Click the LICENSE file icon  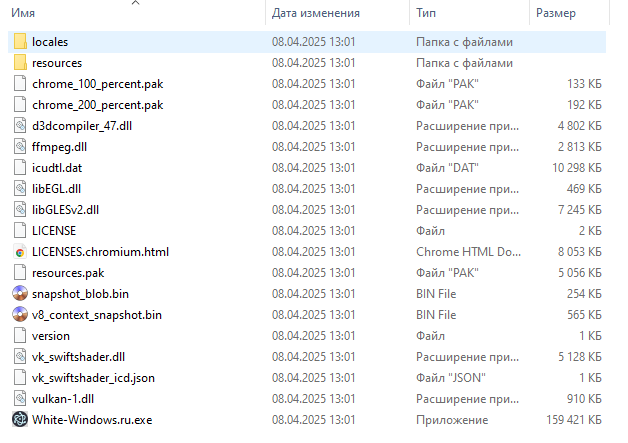(x=20, y=231)
